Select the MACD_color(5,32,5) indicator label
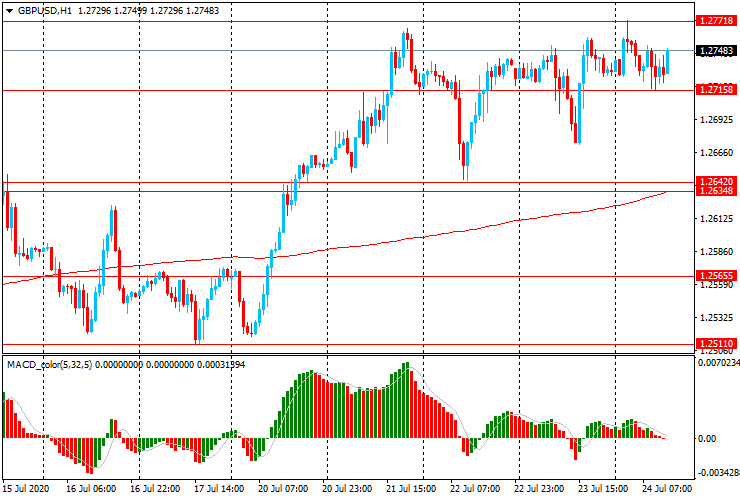 pyautogui.click(x=50, y=364)
